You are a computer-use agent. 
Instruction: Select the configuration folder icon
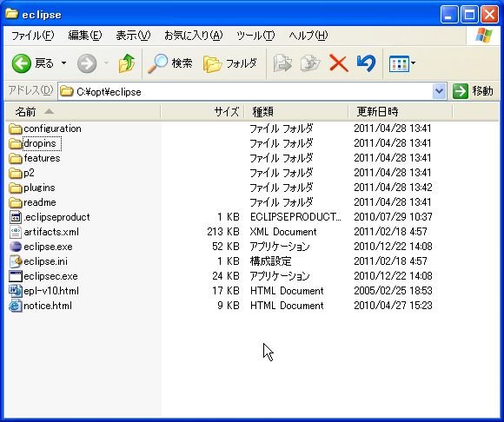coord(15,129)
